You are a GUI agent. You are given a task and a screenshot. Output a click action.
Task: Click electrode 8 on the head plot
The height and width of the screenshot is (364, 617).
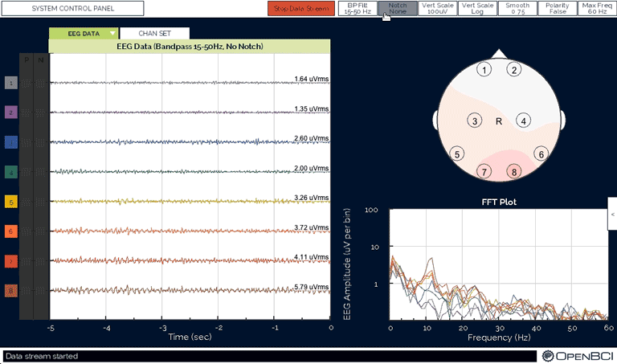click(514, 172)
